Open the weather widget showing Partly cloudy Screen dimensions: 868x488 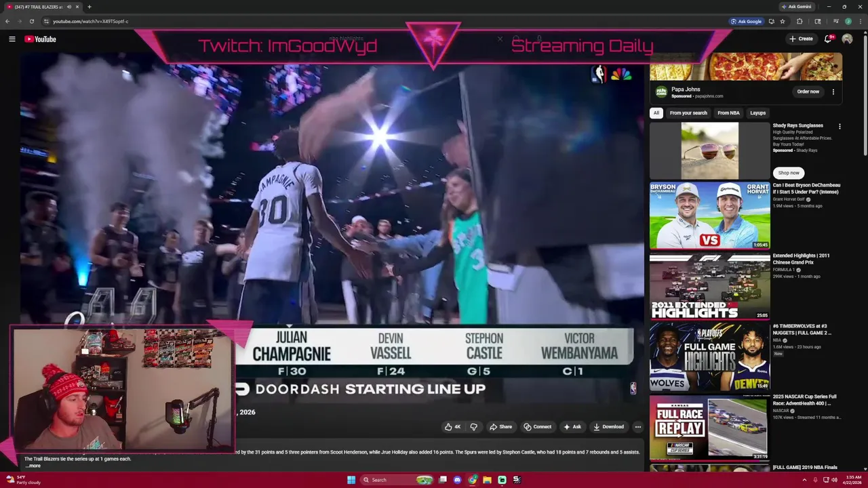(23, 480)
